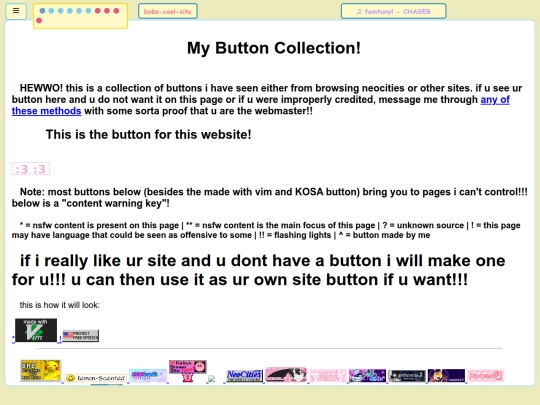The width and height of the screenshot is (540, 405).
Task: Click the 'if i really like ur site' heading
Action: [258, 270]
